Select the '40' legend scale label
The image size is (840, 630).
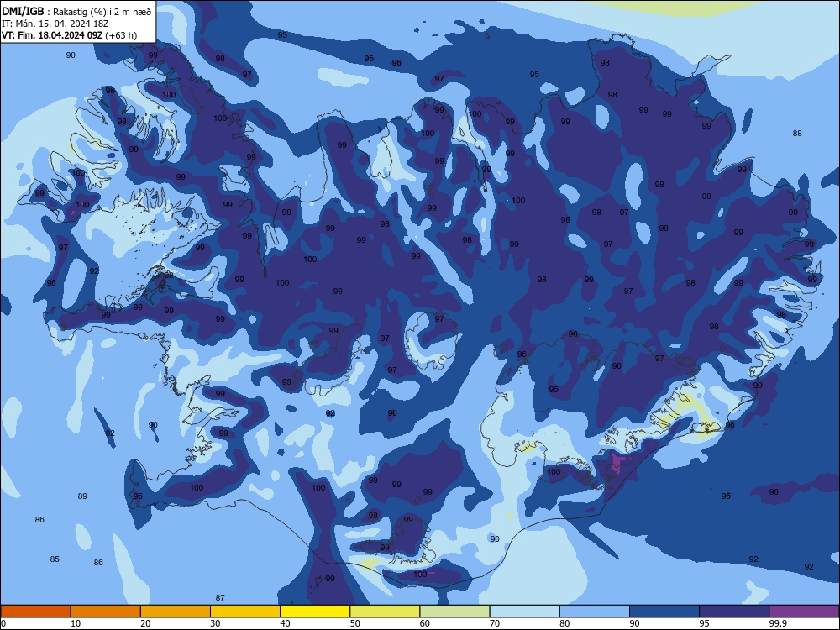285,623
